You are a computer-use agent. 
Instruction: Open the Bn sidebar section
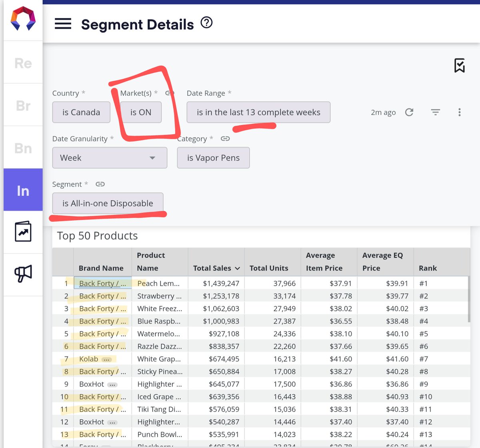(23, 148)
